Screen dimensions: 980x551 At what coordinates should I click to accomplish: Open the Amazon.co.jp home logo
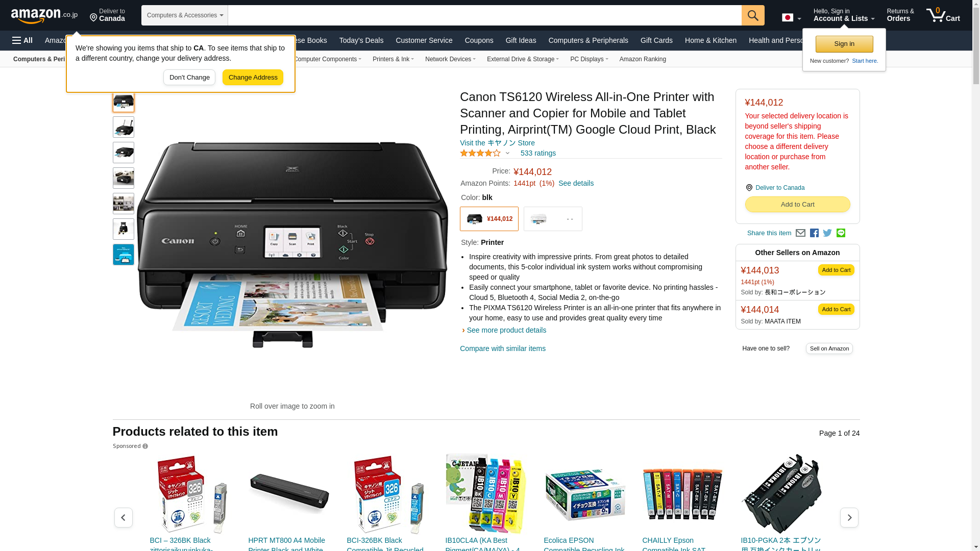[44, 16]
